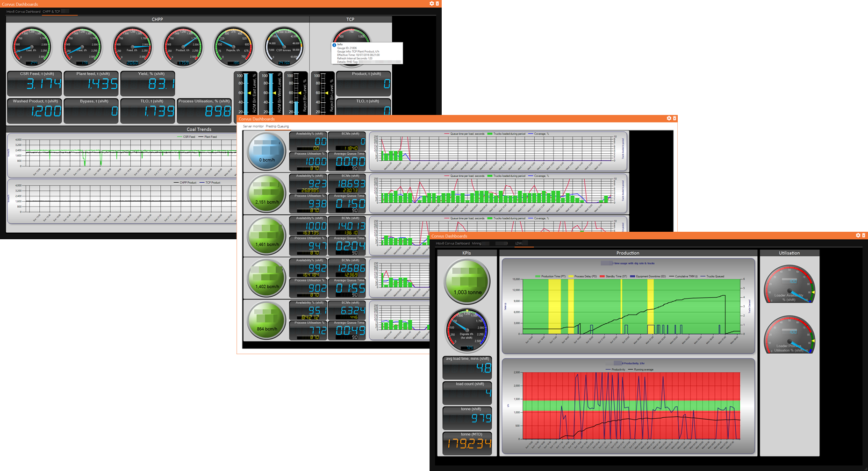Screen dimensions: 868x471
Task: Click the avg load time mins display
Action: [467, 368]
